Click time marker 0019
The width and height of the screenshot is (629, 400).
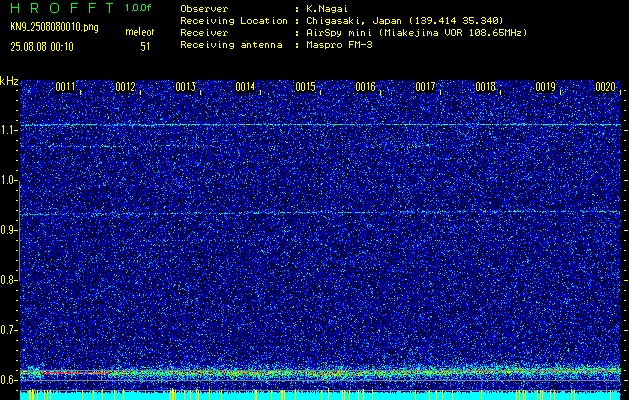point(545,87)
